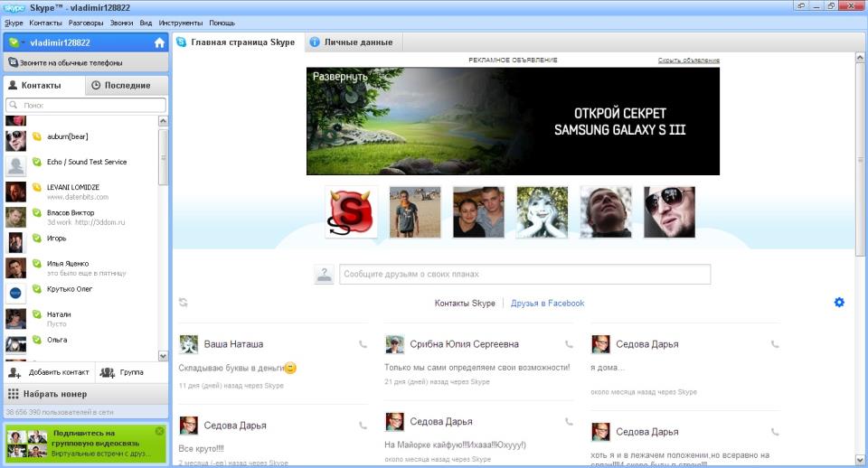Click the main page scroll-up arrow
The image size is (868, 468).
tap(860, 58)
